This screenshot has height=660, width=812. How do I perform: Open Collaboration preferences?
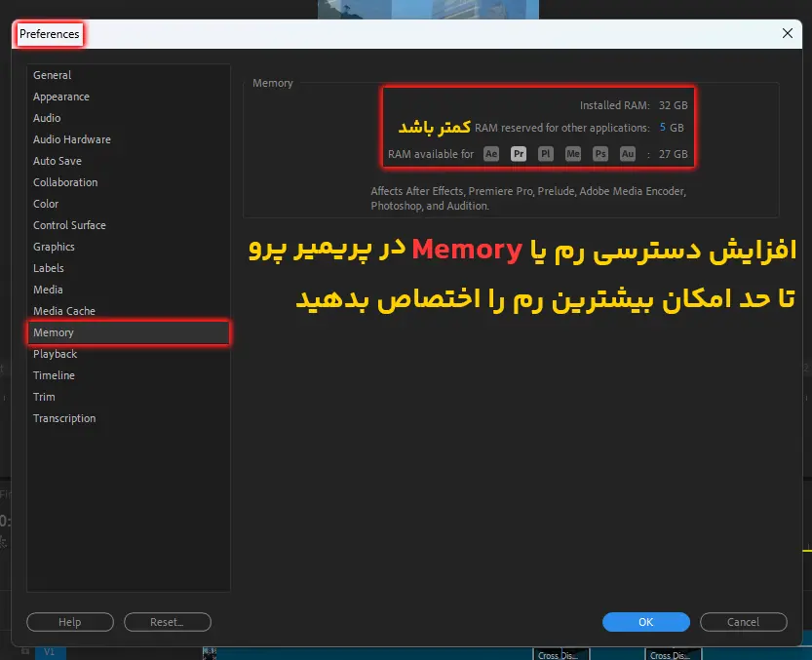coord(129,182)
